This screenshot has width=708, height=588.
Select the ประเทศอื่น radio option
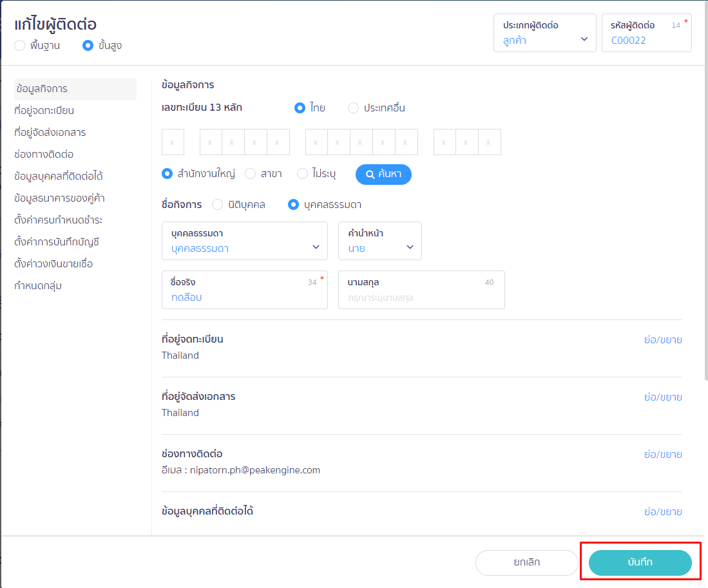click(x=353, y=108)
